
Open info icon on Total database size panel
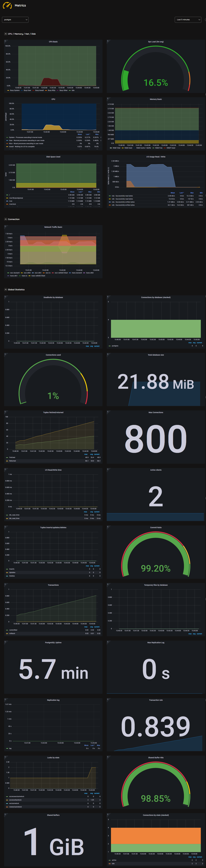point(108,354)
